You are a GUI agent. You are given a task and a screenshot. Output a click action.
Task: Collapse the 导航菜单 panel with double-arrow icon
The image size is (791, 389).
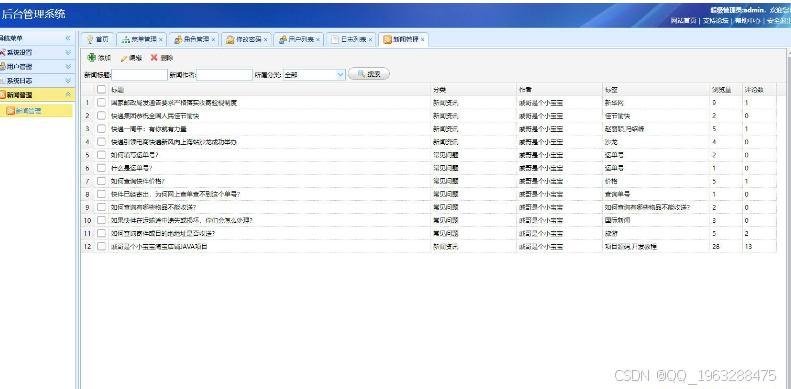pos(68,38)
